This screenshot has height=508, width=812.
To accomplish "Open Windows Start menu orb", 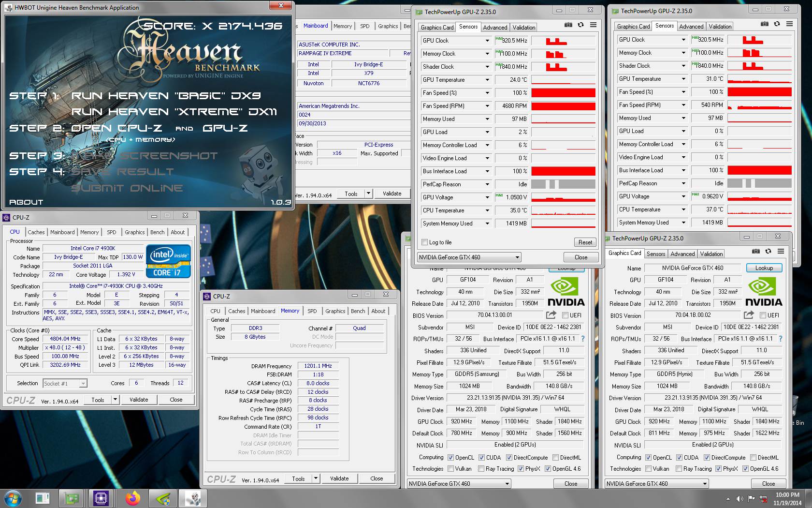I will pyautogui.click(x=13, y=498).
